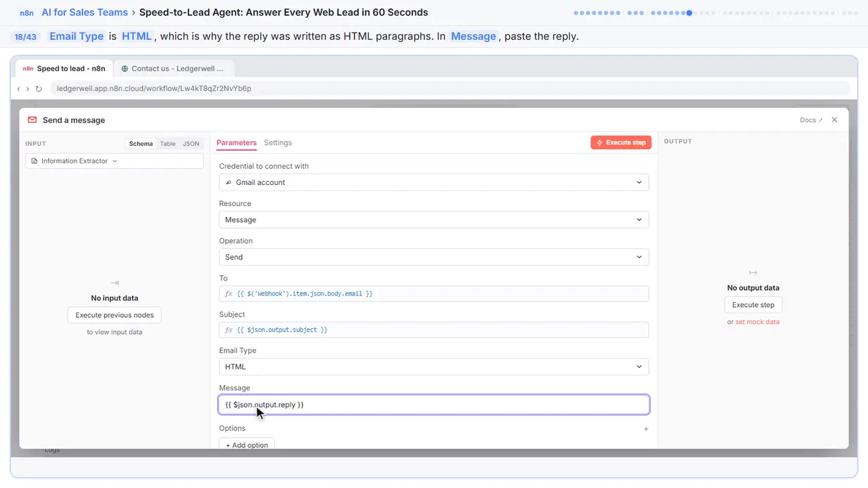
Task: Click the Gmail envelope icon beside Send a message
Action: [32, 120]
